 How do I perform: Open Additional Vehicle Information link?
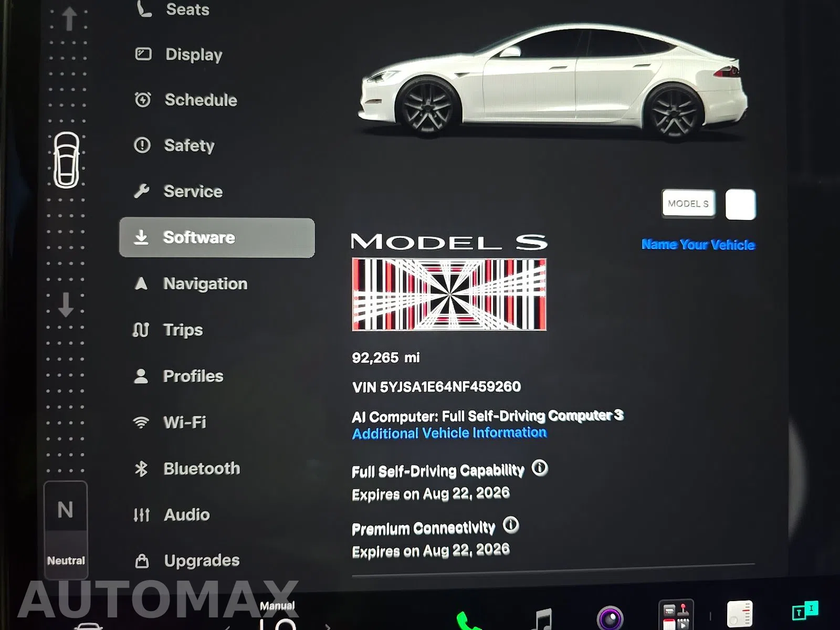click(449, 433)
